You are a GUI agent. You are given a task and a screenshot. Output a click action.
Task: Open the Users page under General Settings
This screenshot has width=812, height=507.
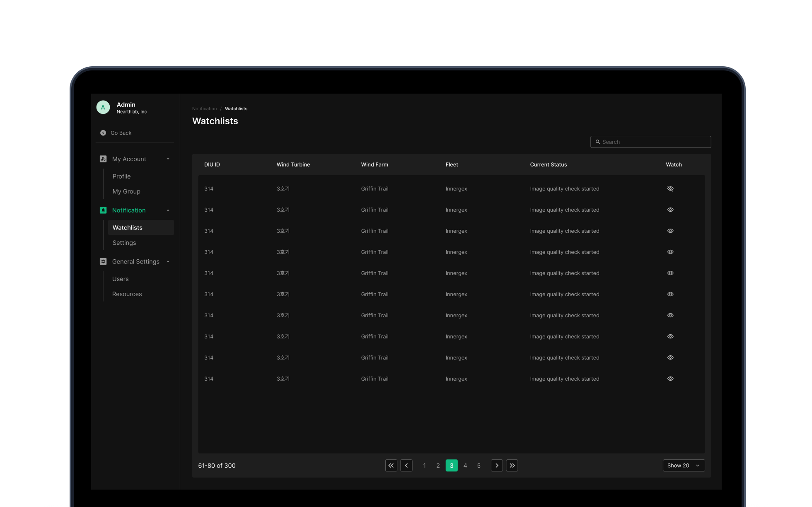[120, 279]
